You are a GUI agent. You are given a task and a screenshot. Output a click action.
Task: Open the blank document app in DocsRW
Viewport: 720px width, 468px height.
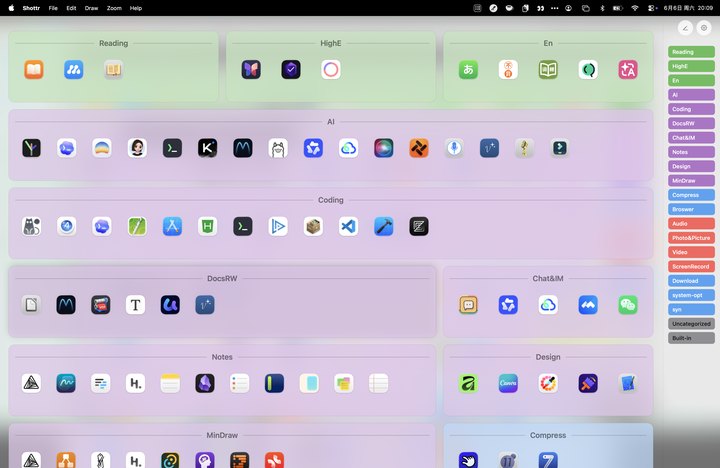pos(32,305)
